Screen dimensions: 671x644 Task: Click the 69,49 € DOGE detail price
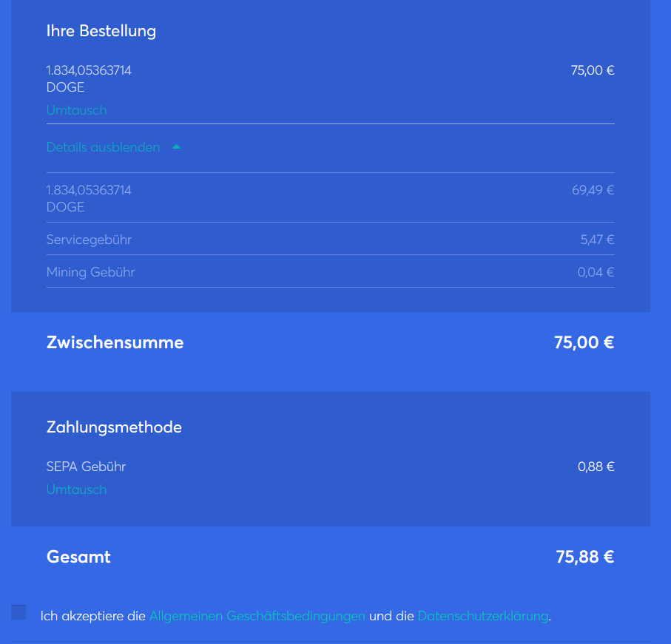click(x=593, y=190)
